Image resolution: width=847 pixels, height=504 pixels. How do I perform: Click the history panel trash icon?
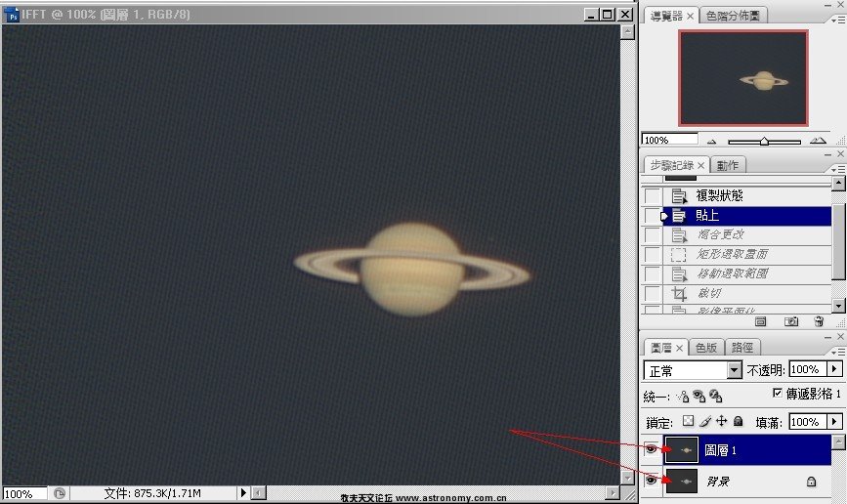[819, 321]
